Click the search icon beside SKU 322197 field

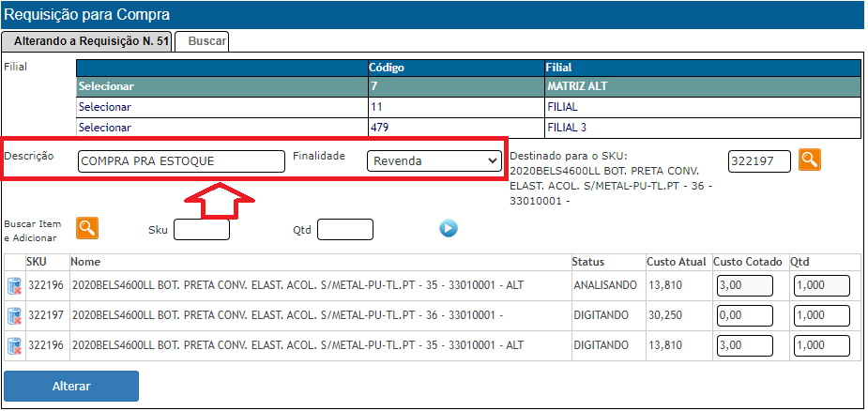click(809, 160)
